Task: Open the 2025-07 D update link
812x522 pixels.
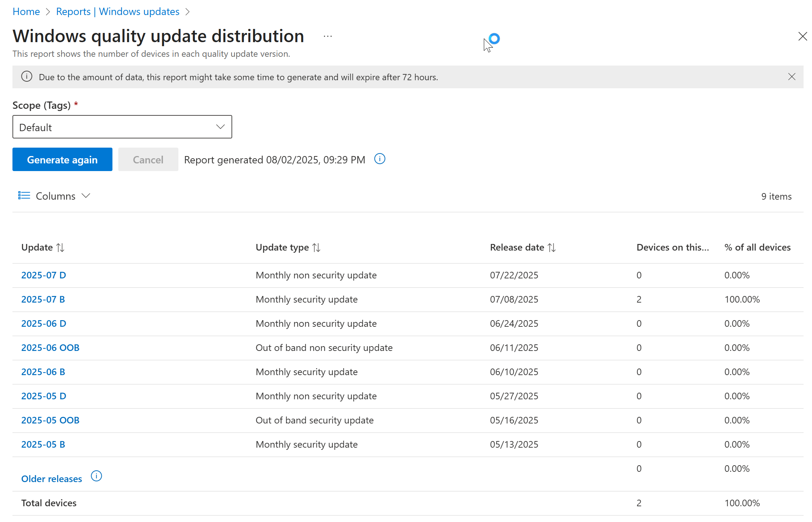Action: click(x=44, y=275)
